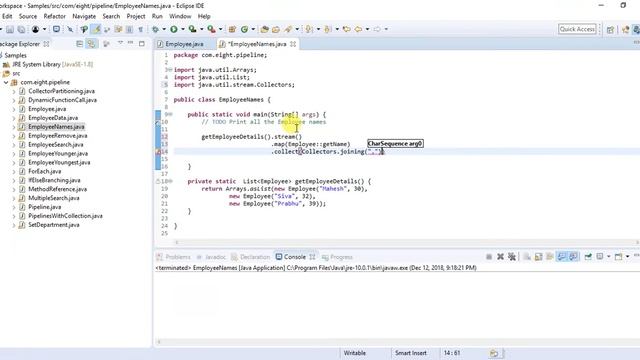The height and width of the screenshot is (360, 640).
Task: Click the Debug bug icon in the toolbar
Action: pos(156,29)
